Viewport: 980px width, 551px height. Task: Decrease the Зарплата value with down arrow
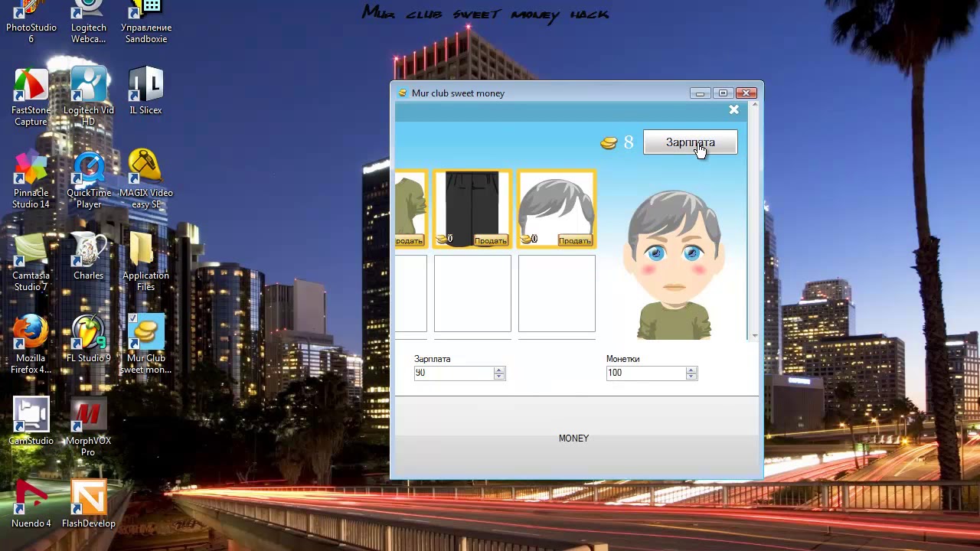[x=499, y=377]
